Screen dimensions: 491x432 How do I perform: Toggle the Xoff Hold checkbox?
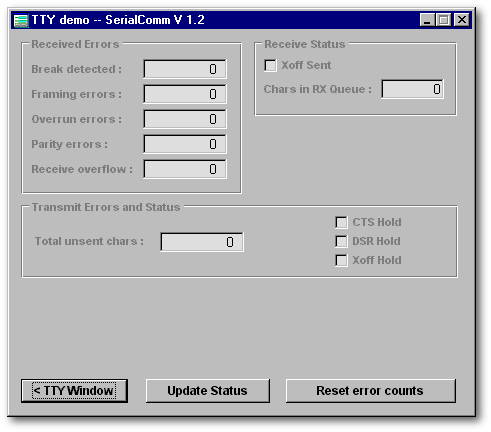click(341, 260)
